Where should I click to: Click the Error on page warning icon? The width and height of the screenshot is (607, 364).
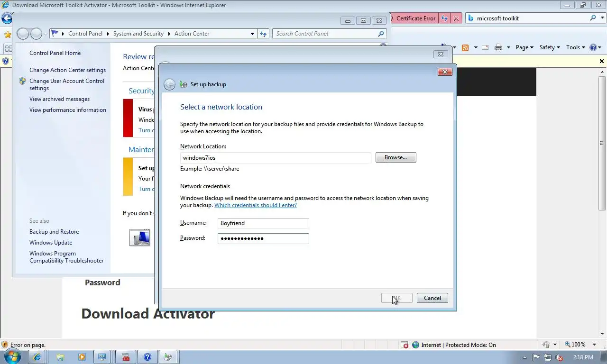click(5, 345)
